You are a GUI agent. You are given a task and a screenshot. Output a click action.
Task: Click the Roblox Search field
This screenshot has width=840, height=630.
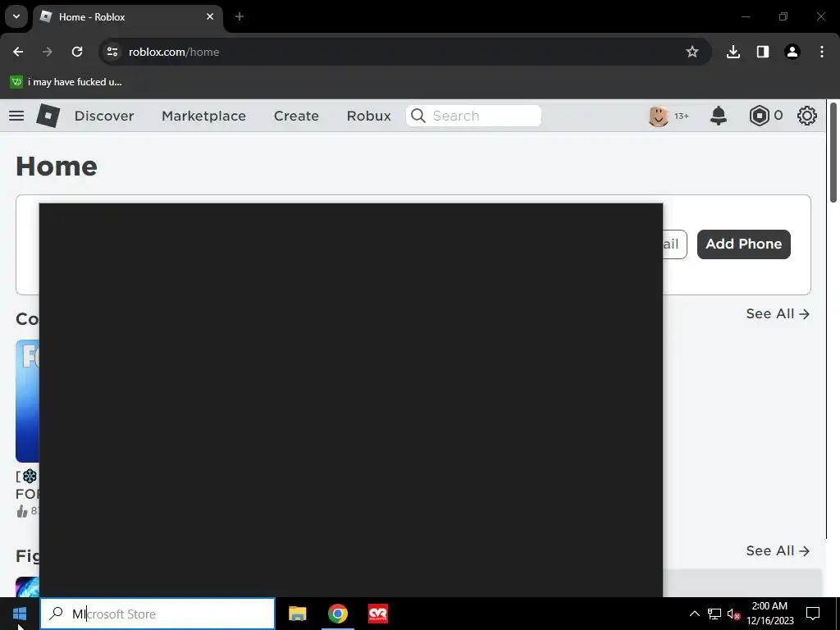[473, 116]
